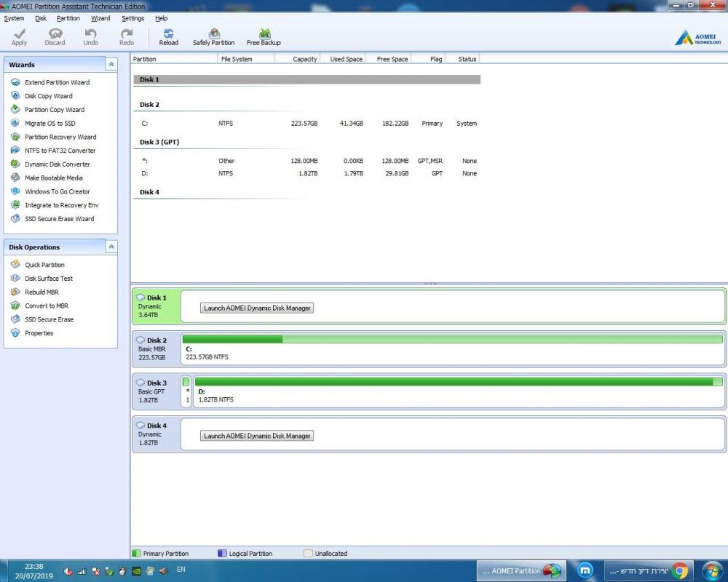This screenshot has height=582, width=728.
Task: Switch to the Chrome taskbar window
Action: [649, 571]
